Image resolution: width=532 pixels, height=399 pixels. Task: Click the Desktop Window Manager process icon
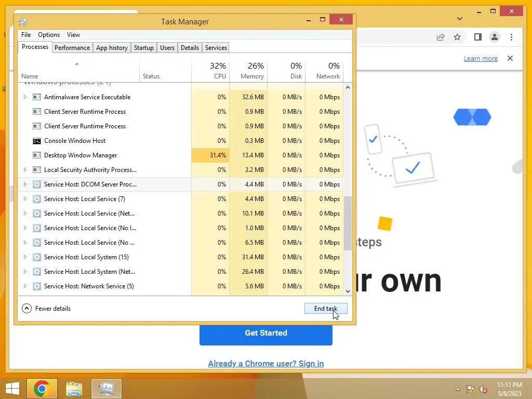coord(37,155)
